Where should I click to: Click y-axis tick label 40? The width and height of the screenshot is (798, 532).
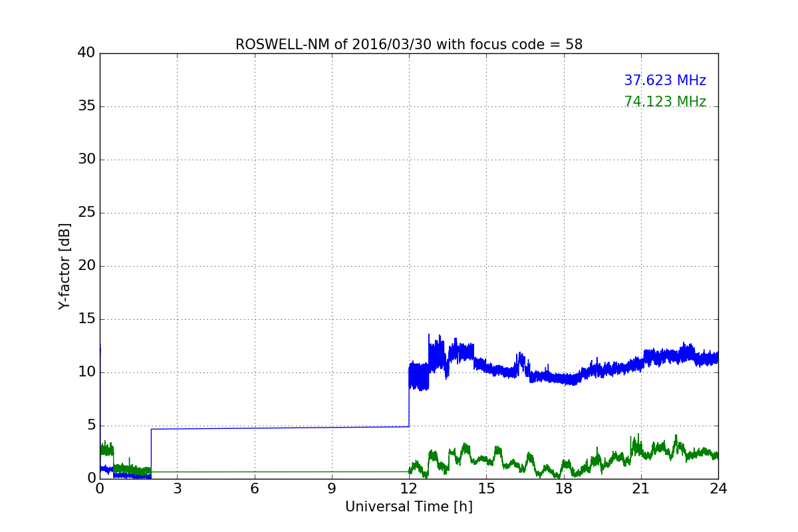coord(86,53)
